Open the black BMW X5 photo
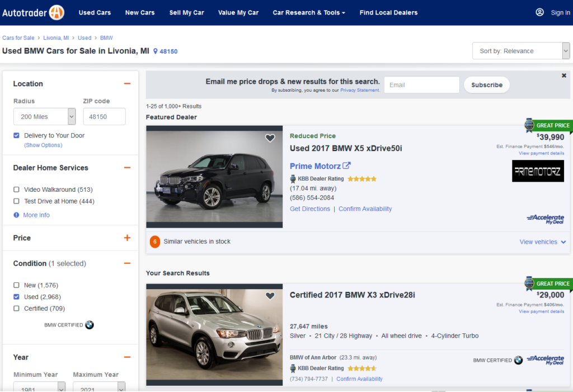 [214, 177]
